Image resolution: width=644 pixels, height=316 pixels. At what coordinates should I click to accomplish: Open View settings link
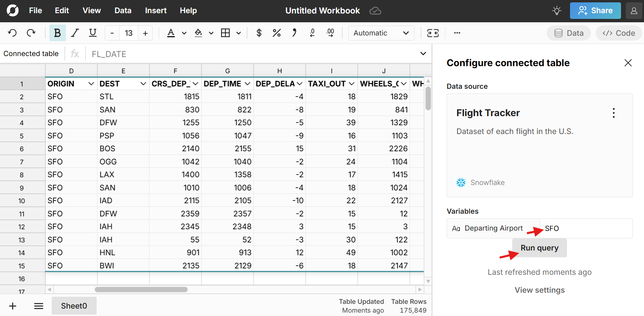539,290
